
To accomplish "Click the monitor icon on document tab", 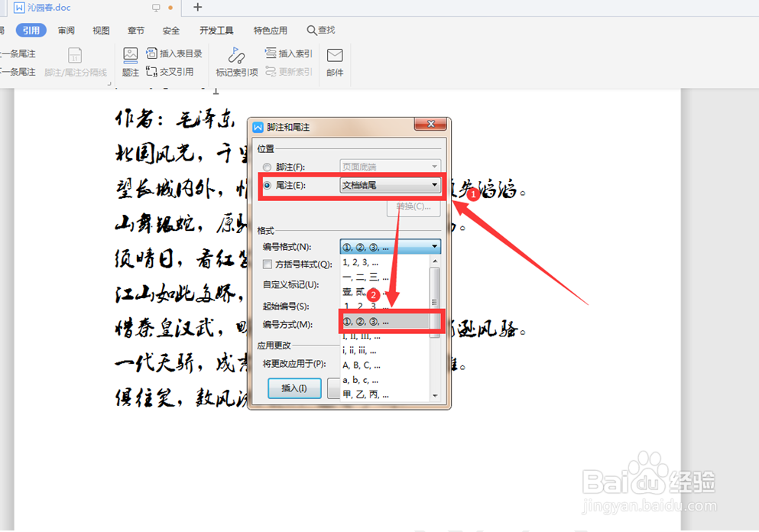I will (x=156, y=8).
